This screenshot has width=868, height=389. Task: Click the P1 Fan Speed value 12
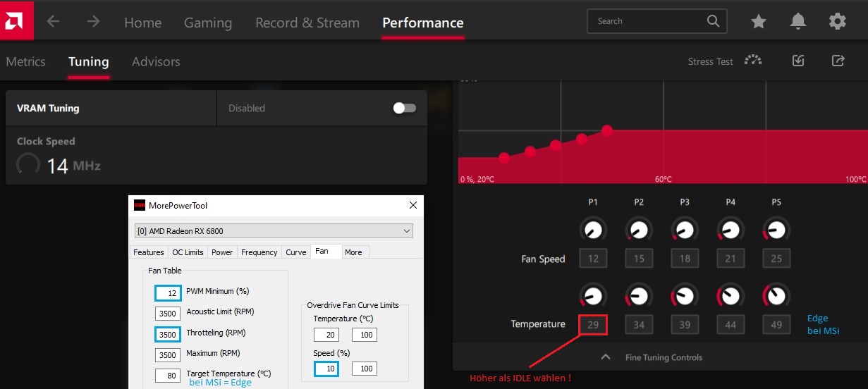pos(593,259)
